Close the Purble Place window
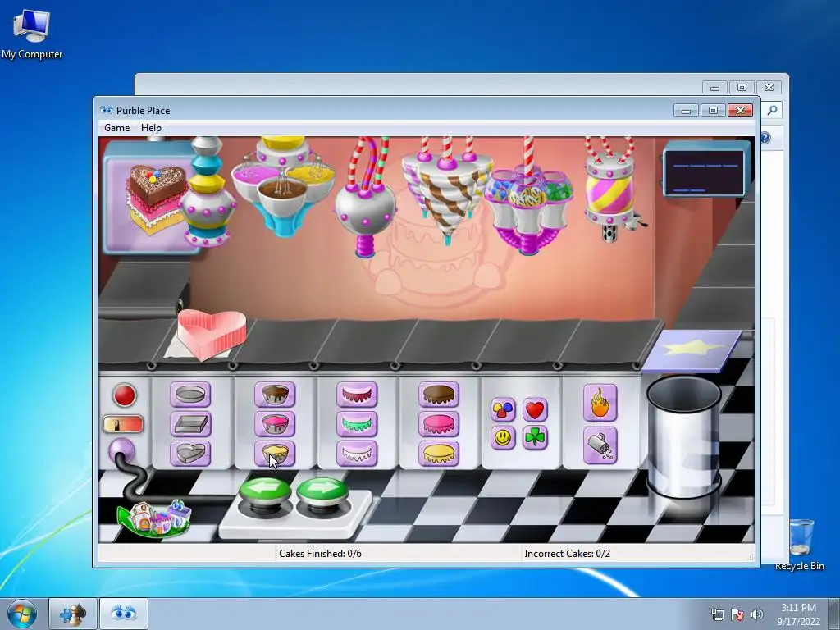Viewport: 840px width, 630px height. pos(741,111)
